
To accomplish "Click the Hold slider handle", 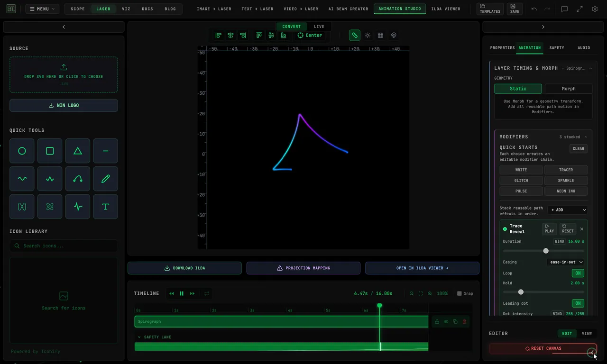I will tap(521, 292).
